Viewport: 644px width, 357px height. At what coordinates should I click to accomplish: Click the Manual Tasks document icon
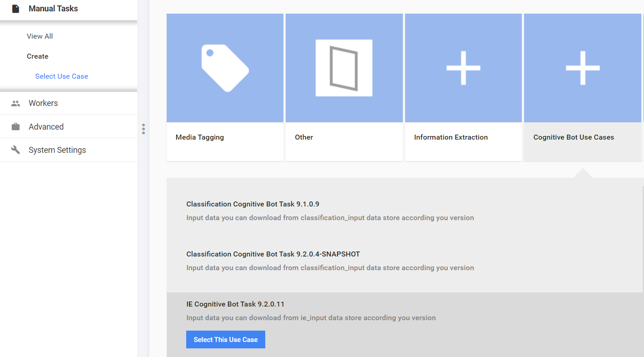(15, 9)
